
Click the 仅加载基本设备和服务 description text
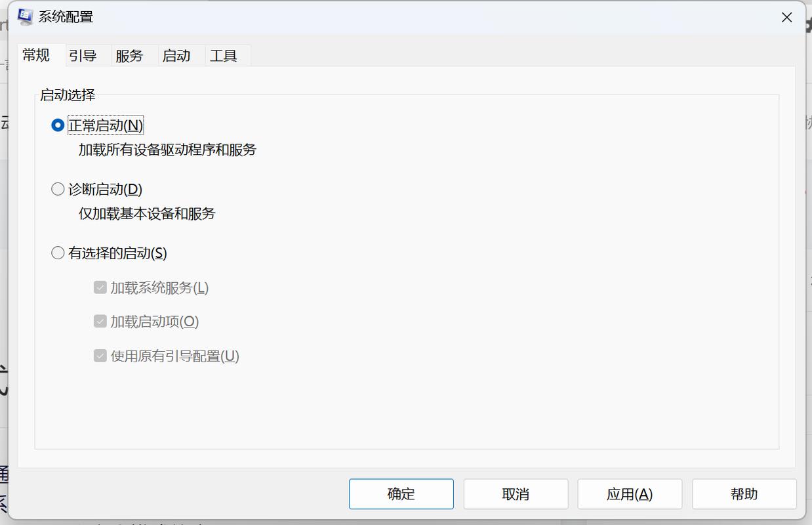(x=147, y=213)
